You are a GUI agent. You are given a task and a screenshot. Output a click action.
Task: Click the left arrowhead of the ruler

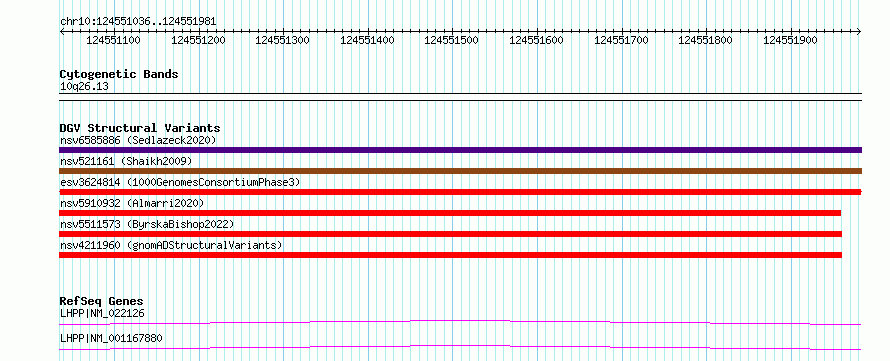coord(62,31)
